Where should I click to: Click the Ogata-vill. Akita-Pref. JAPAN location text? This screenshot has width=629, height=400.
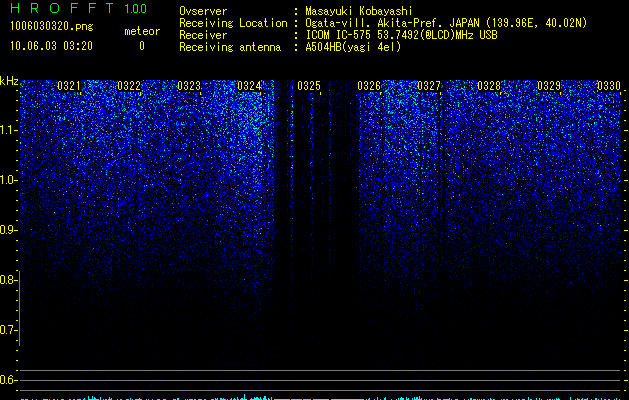click(x=446, y=23)
